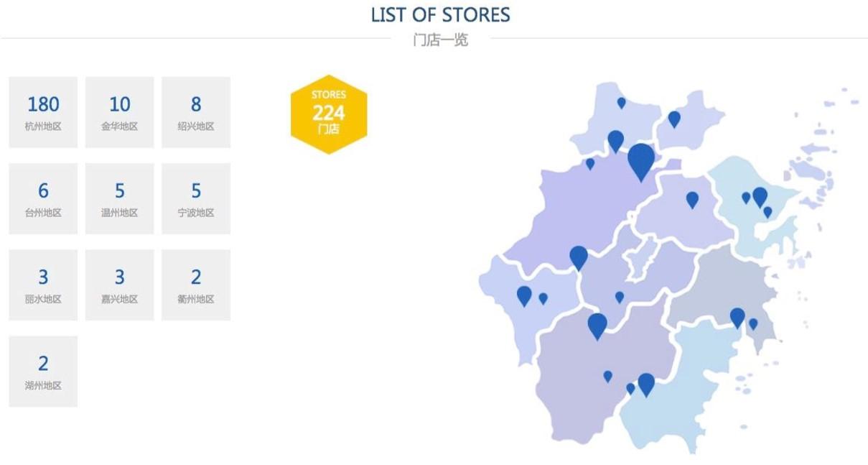Click the topmost small pin in Huzhou

622,103
